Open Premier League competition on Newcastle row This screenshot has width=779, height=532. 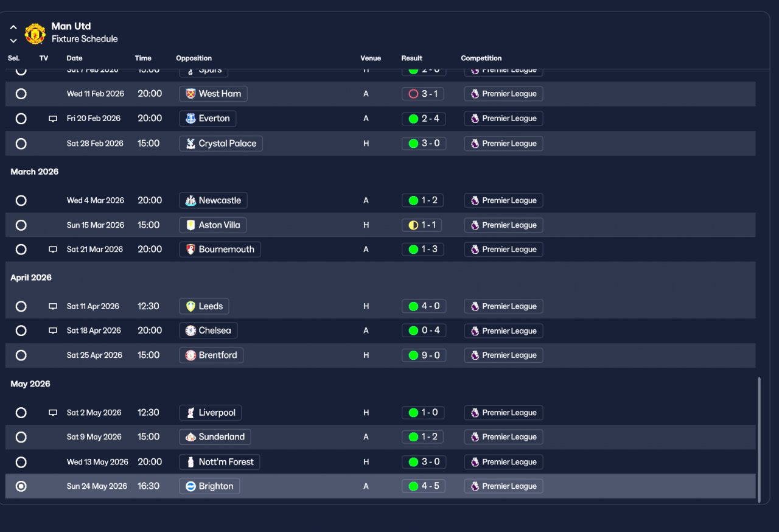click(x=503, y=200)
